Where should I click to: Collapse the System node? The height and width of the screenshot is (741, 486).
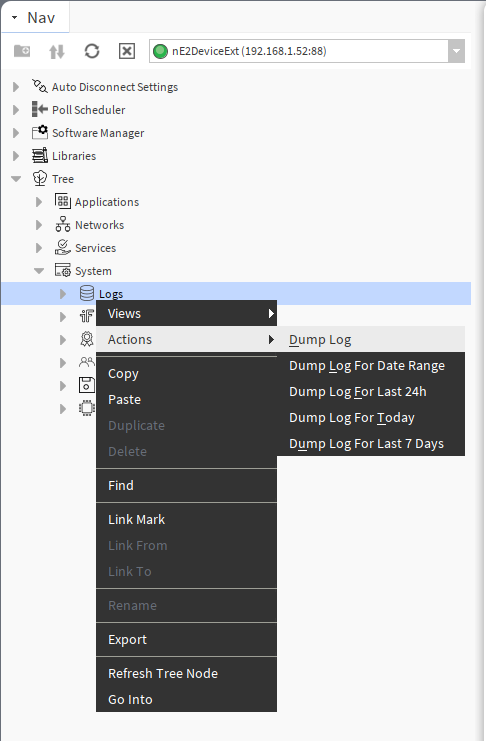click(39, 271)
